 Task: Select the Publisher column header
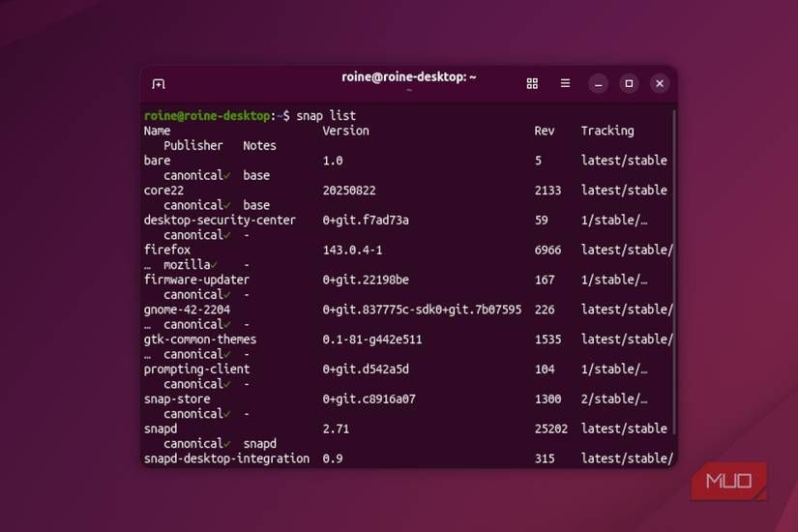[192, 146]
